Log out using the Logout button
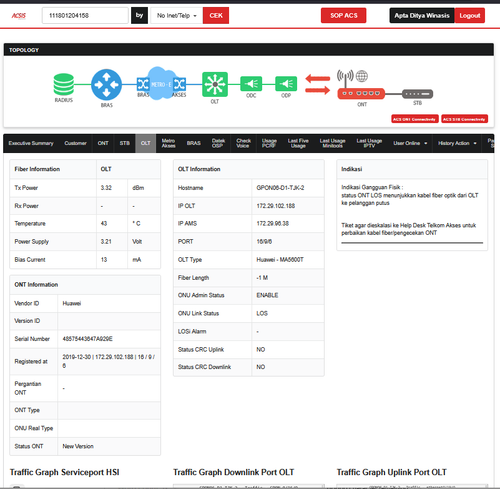 [470, 15]
